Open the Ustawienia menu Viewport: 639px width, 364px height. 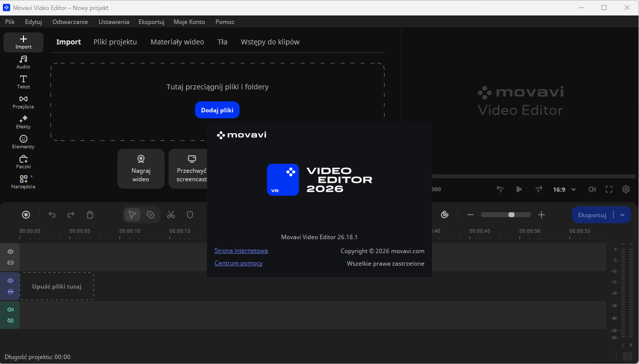coord(114,22)
